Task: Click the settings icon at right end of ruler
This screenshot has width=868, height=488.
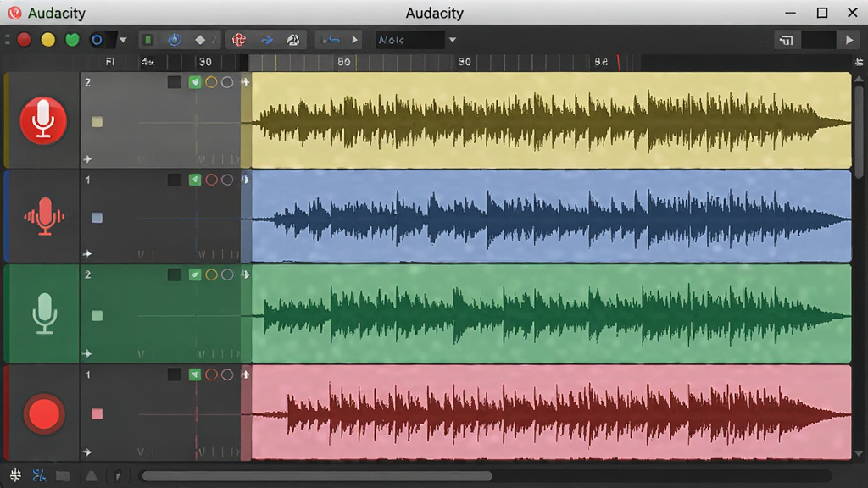Action: point(859,62)
